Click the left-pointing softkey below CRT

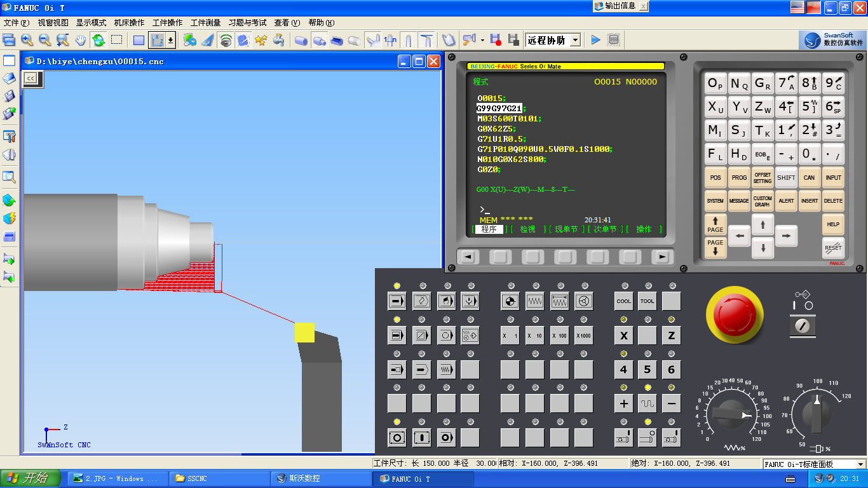pyautogui.click(x=468, y=257)
